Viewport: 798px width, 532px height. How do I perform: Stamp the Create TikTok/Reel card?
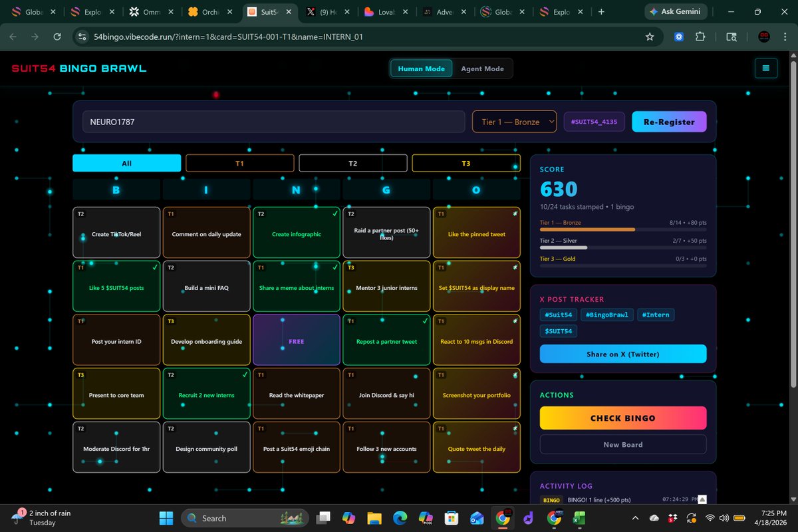coord(116,233)
